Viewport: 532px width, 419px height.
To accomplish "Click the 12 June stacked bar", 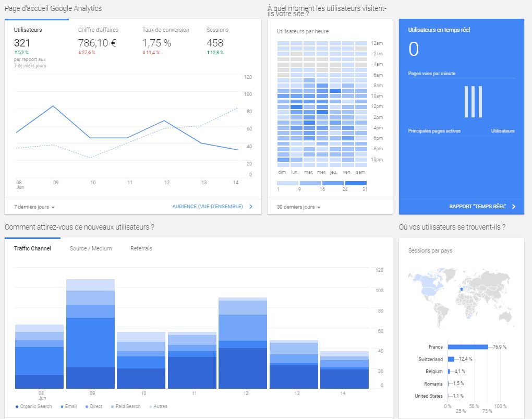I will click(243, 343).
